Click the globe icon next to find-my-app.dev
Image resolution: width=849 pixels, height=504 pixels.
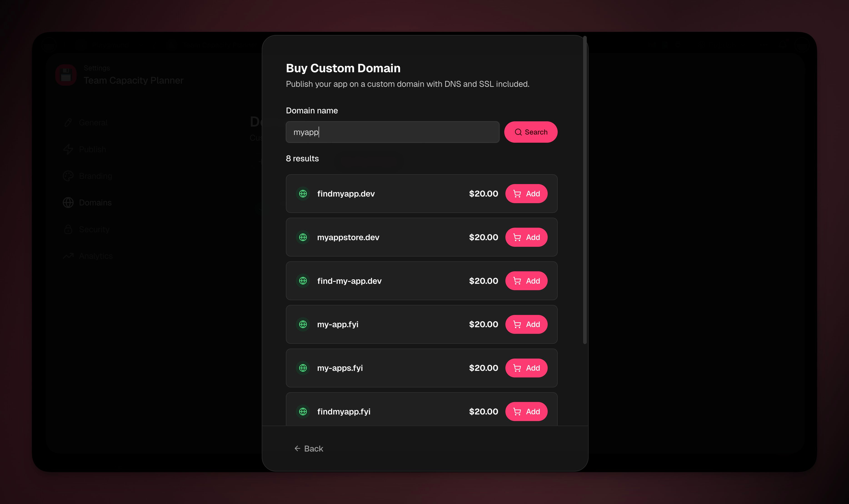(x=303, y=281)
